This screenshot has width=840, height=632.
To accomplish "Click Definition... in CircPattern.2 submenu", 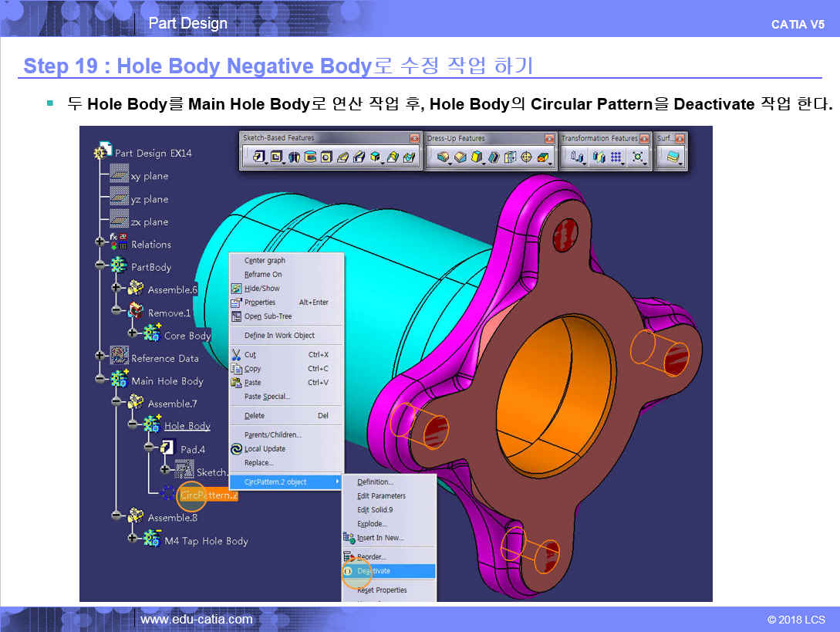I will pyautogui.click(x=375, y=482).
